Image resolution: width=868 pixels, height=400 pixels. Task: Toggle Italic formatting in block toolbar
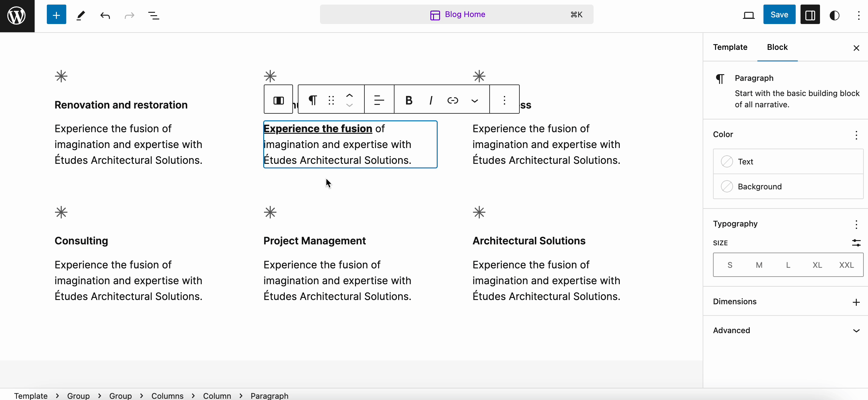click(x=431, y=100)
